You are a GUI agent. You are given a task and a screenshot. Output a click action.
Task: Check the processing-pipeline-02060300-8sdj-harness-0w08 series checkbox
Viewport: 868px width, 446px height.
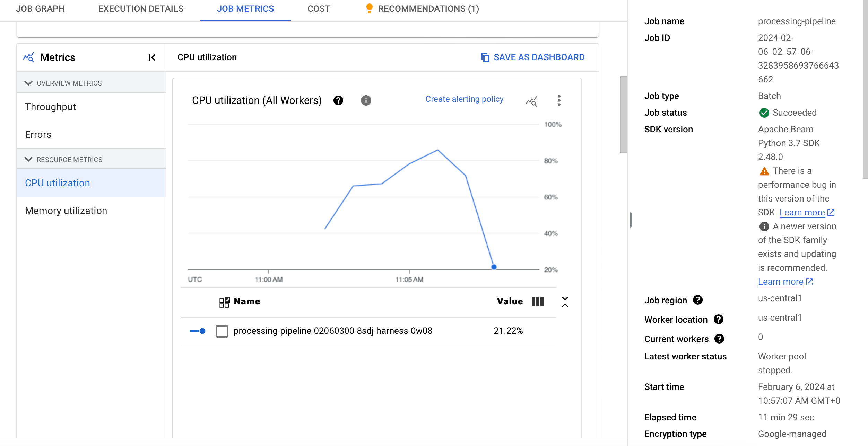click(x=222, y=331)
